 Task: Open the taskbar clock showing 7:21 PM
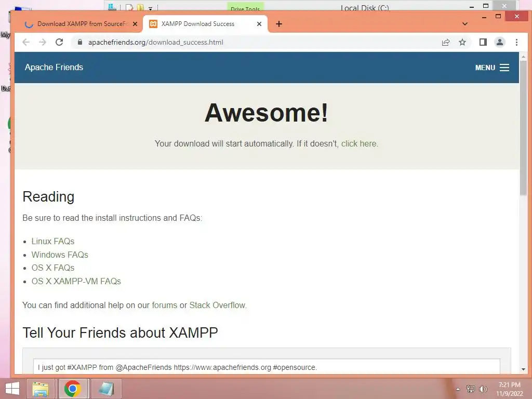click(509, 389)
